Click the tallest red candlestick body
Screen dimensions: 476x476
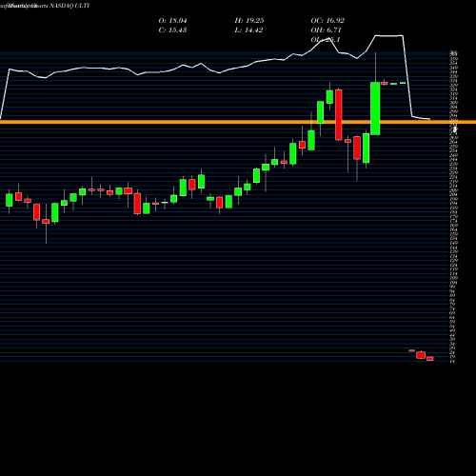tap(339, 114)
